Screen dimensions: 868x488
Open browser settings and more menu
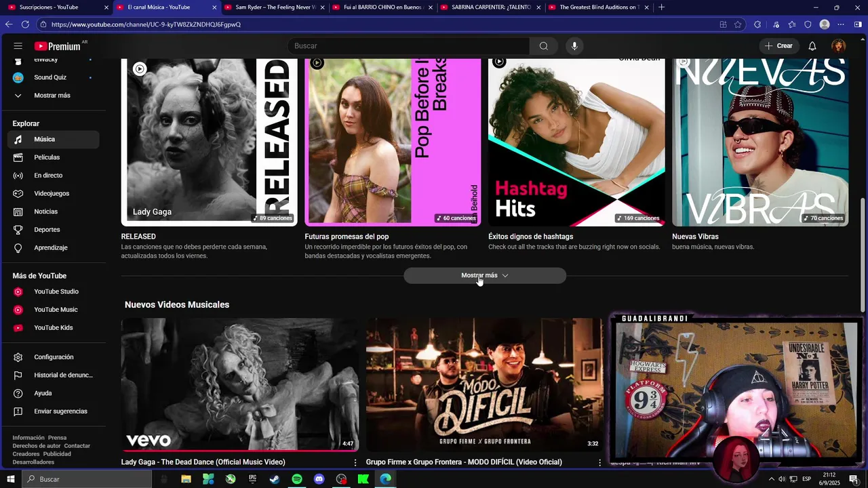pos(841,24)
